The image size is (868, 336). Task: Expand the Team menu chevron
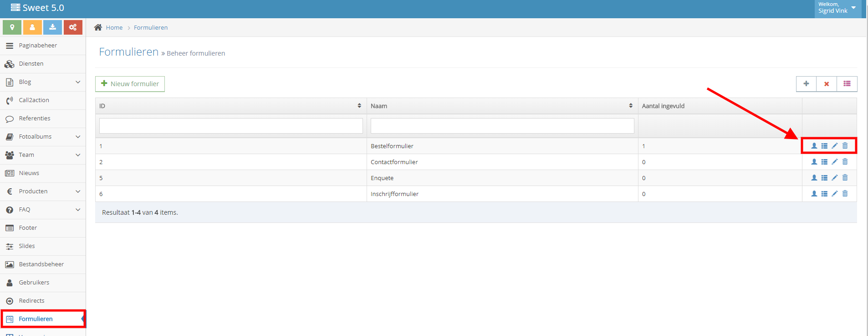point(78,155)
